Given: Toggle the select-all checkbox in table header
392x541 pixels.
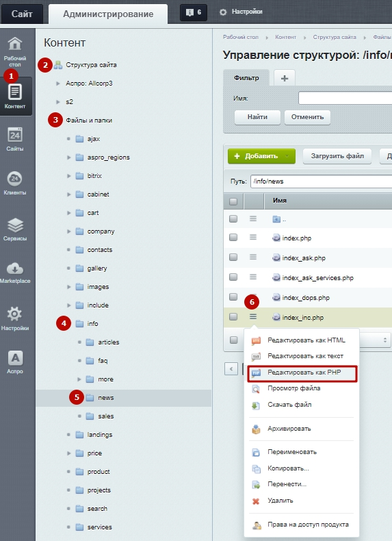Looking at the screenshot, I should (233, 201).
